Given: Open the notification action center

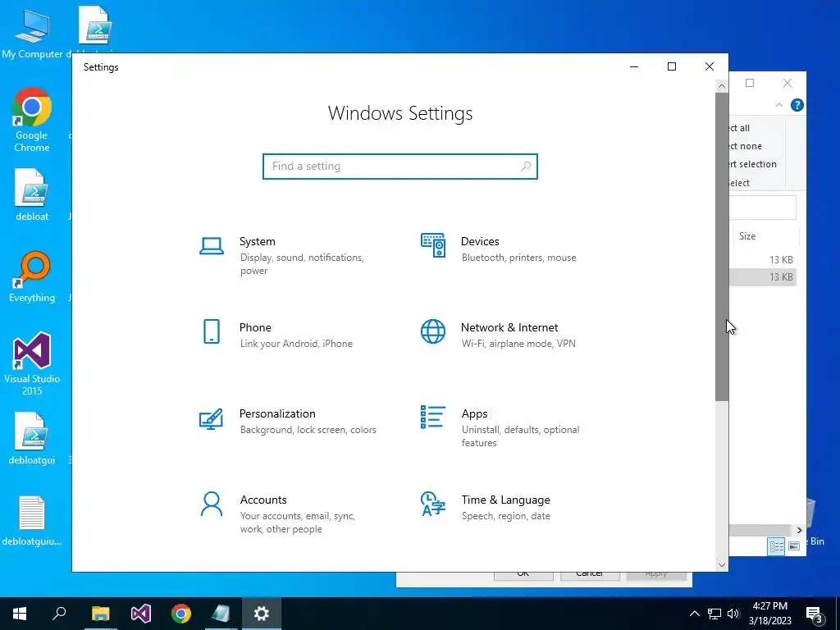Looking at the screenshot, I should 815,614.
